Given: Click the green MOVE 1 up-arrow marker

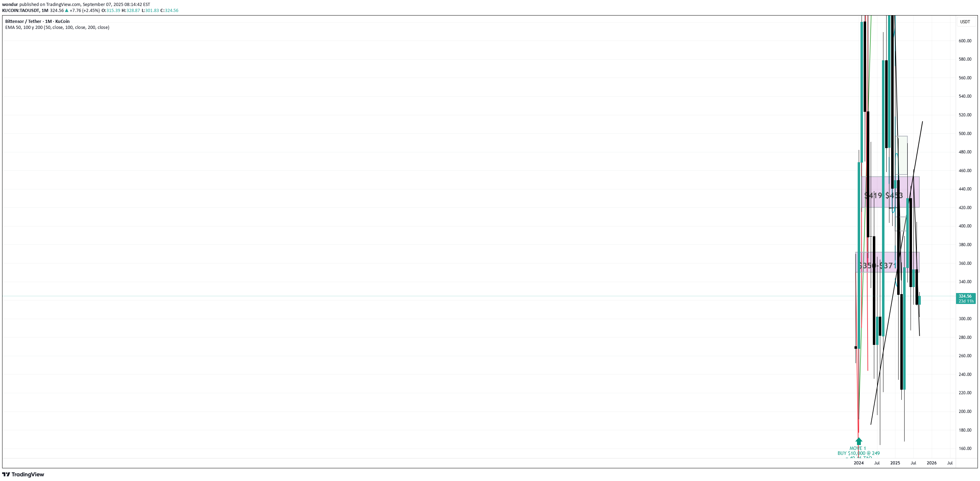Looking at the screenshot, I should click(x=859, y=441).
